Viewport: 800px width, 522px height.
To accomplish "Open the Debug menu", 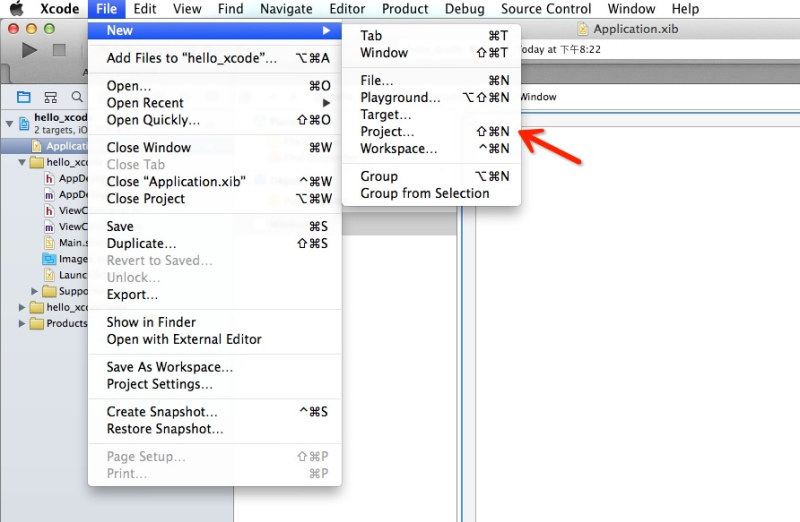I will [464, 9].
